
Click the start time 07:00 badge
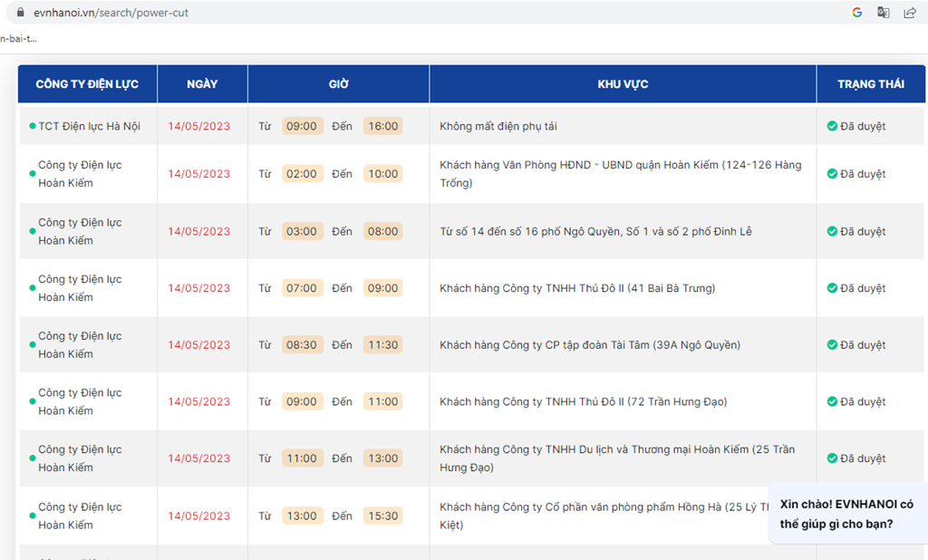[302, 288]
